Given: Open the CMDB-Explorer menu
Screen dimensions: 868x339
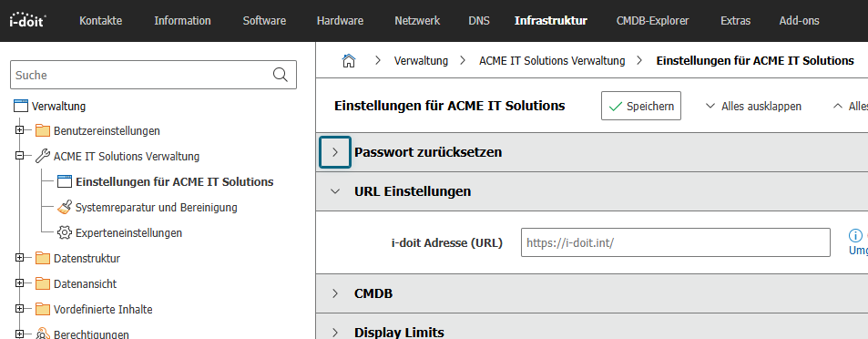Looking at the screenshot, I should tap(653, 21).
